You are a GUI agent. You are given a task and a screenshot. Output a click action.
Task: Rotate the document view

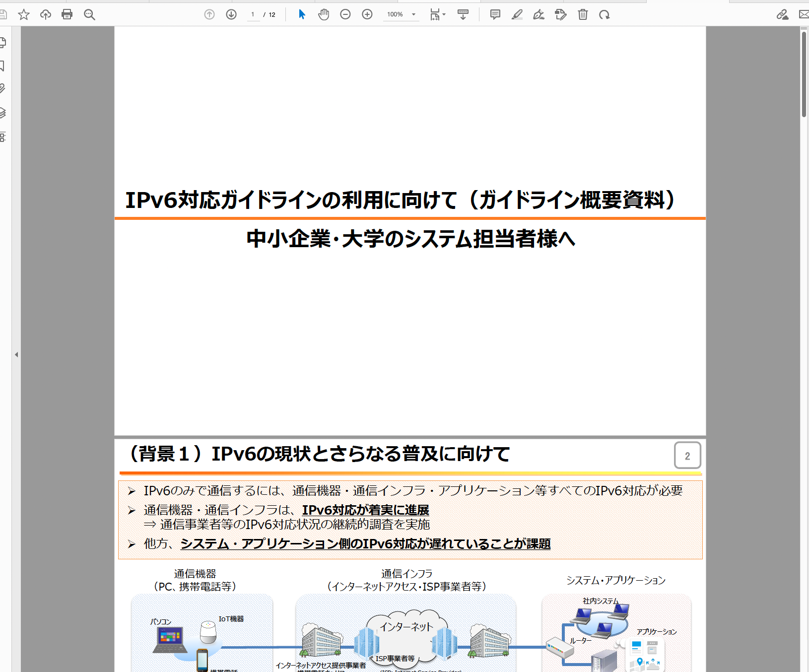(605, 14)
